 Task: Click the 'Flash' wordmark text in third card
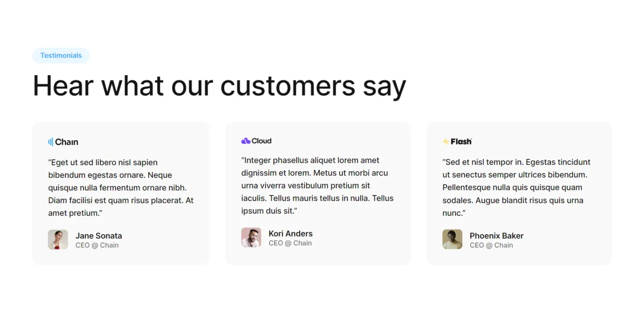pos(461,142)
